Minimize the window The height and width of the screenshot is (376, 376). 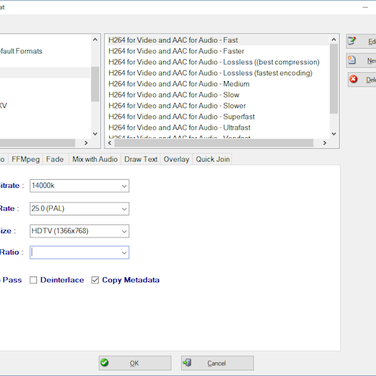[x=365, y=7]
